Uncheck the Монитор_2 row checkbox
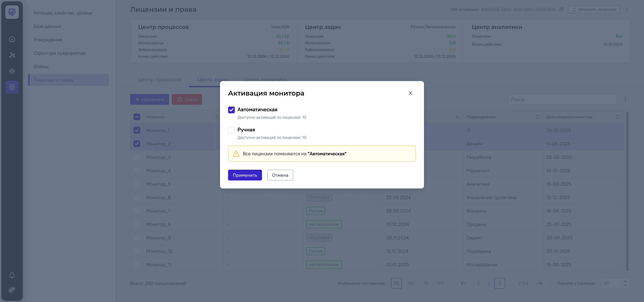This screenshot has height=302, width=644. click(x=137, y=144)
